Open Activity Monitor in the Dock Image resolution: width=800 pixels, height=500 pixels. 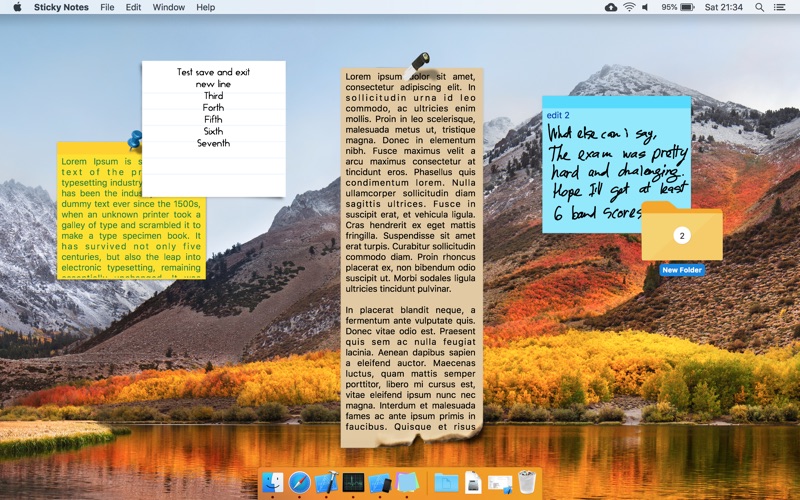coord(353,482)
